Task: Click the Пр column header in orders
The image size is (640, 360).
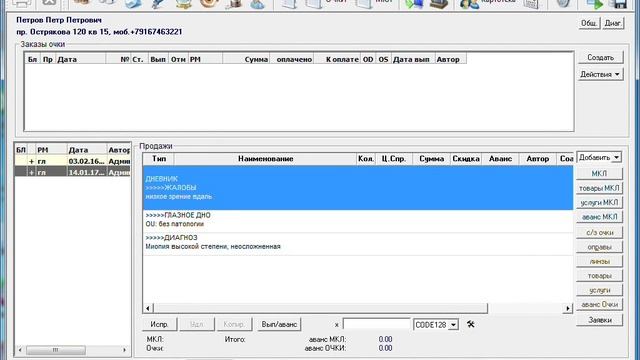Action: tap(48, 59)
